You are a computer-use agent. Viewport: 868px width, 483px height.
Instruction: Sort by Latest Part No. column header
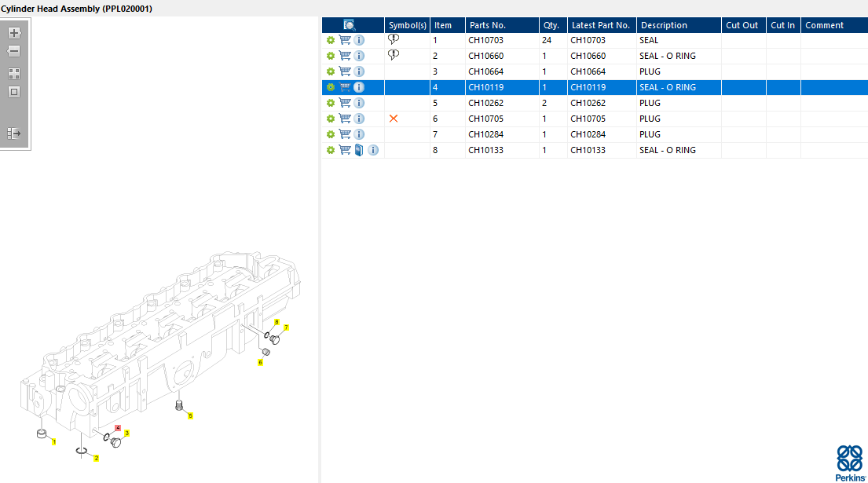(x=602, y=25)
